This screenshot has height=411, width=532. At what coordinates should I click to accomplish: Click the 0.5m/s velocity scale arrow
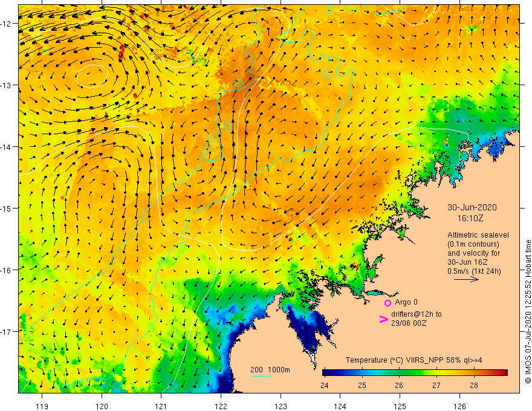pyautogui.click(x=466, y=279)
